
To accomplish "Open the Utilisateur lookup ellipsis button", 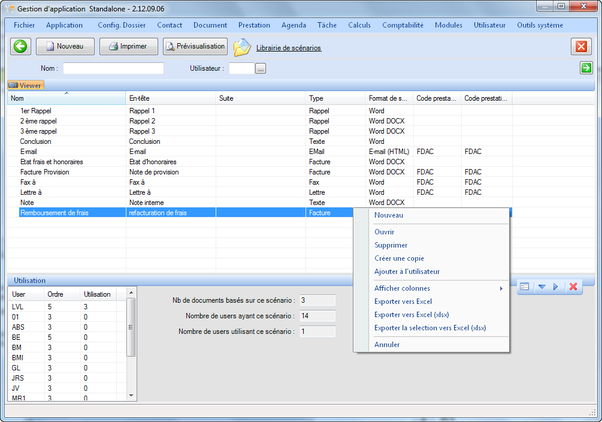I will pos(261,69).
